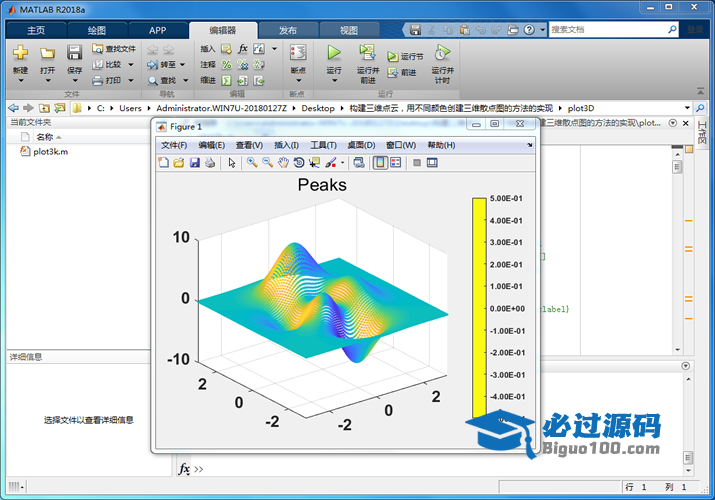
Task: Toggle Insert Colorbar button in Figure toolbar
Action: 380,163
